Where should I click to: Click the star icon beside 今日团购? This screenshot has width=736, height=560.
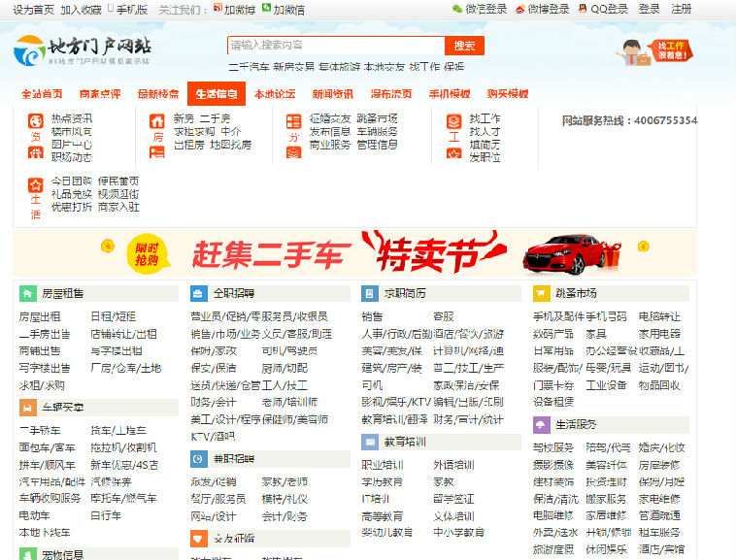36,184
